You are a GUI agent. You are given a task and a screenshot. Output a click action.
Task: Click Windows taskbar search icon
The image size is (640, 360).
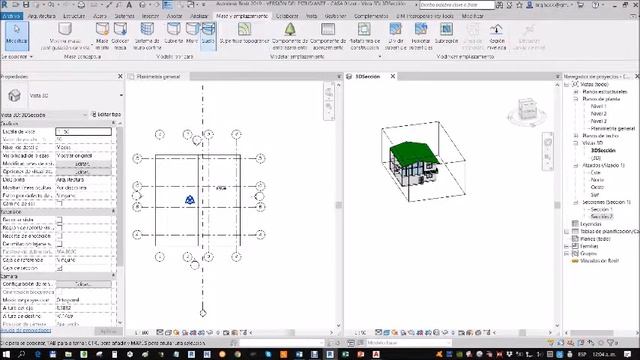pyautogui.click(x=21, y=354)
